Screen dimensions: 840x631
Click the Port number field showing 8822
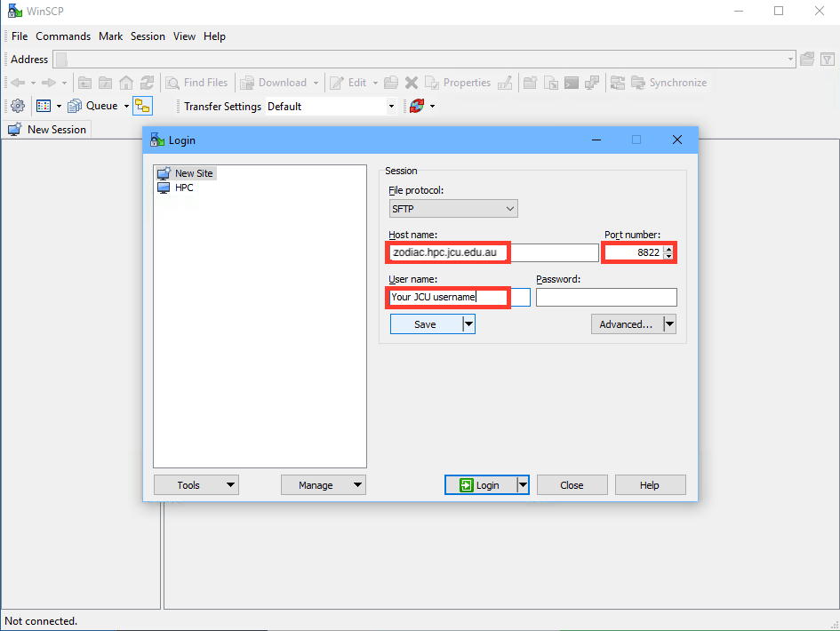633,252
